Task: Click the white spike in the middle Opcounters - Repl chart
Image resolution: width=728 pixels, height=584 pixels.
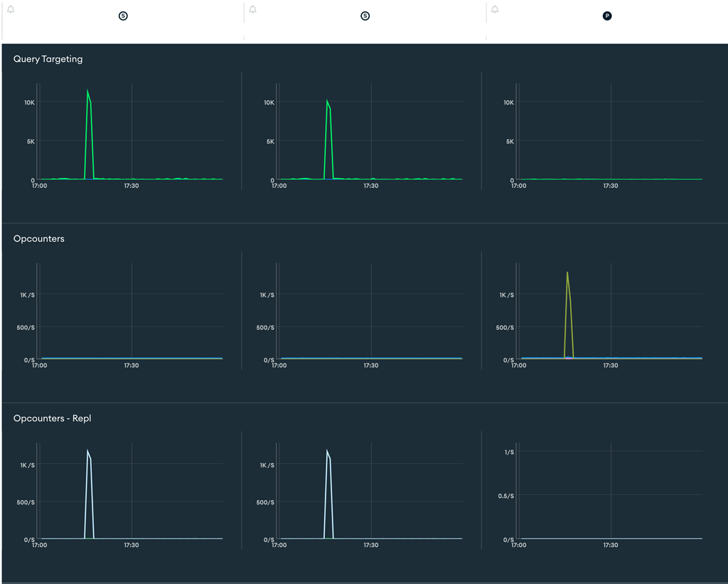Action: tap(328, 452)
